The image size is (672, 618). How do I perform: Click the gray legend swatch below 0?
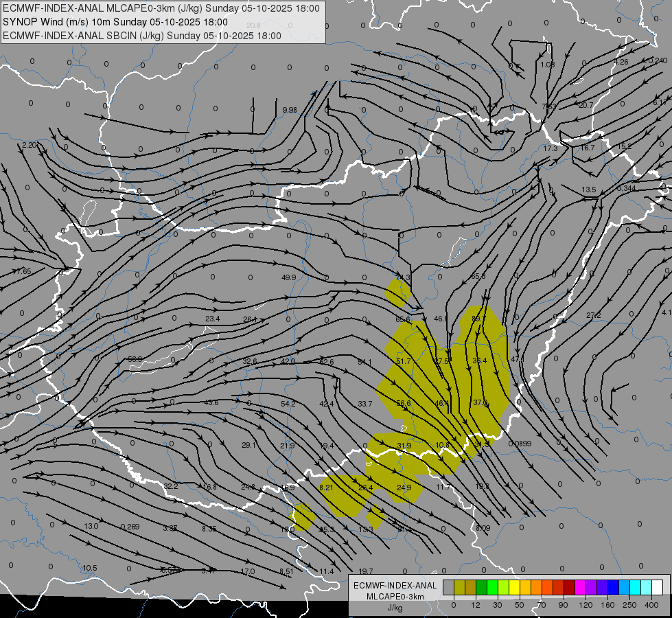click(448, 588)
